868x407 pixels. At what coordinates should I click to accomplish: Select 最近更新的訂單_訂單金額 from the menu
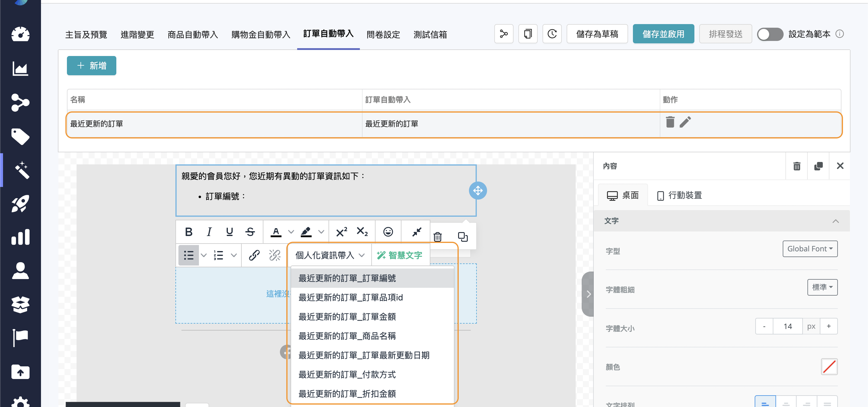pos(347,316)
